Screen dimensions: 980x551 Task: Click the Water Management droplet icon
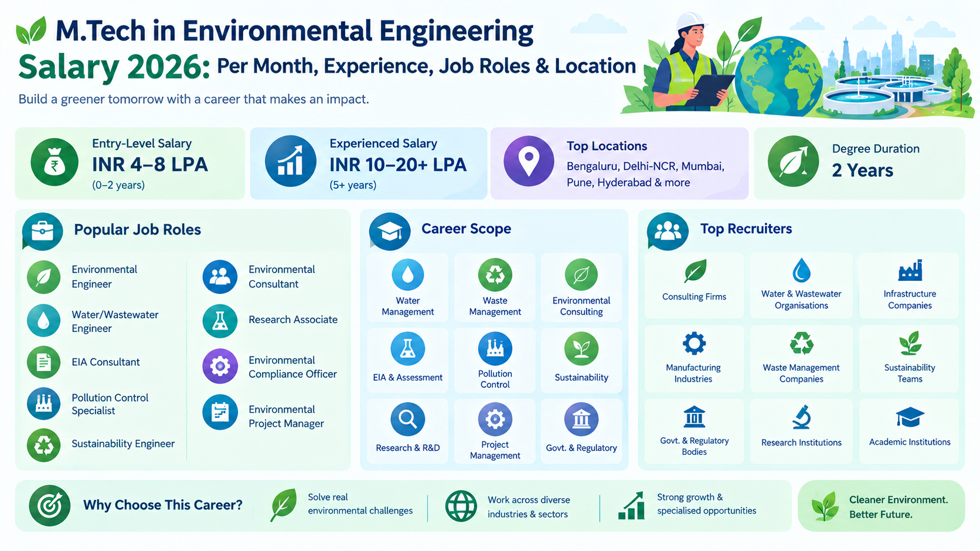pyautogui.click(x=407, y=274)
